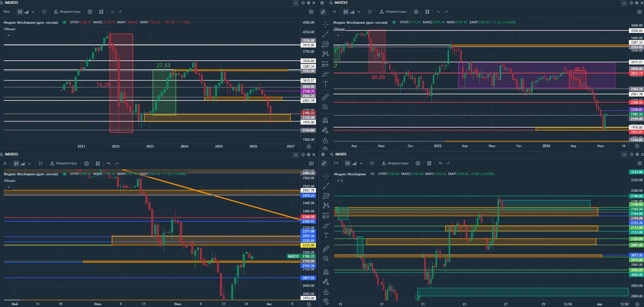Toggle stay-in-drawing-mode in bottom-right chart
The width and height of the screenshot is (644, 307).
326,282
